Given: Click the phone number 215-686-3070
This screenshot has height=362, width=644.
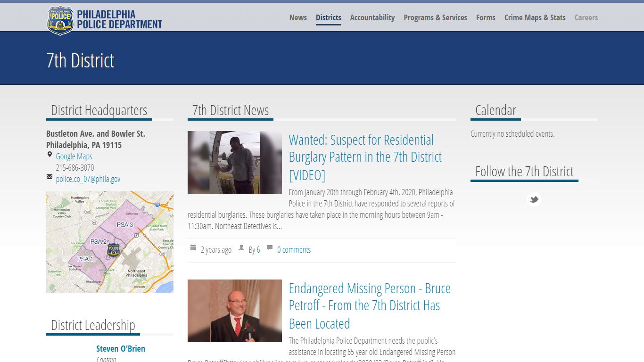Looking at the screenshot, I should [x=75, y=168].
